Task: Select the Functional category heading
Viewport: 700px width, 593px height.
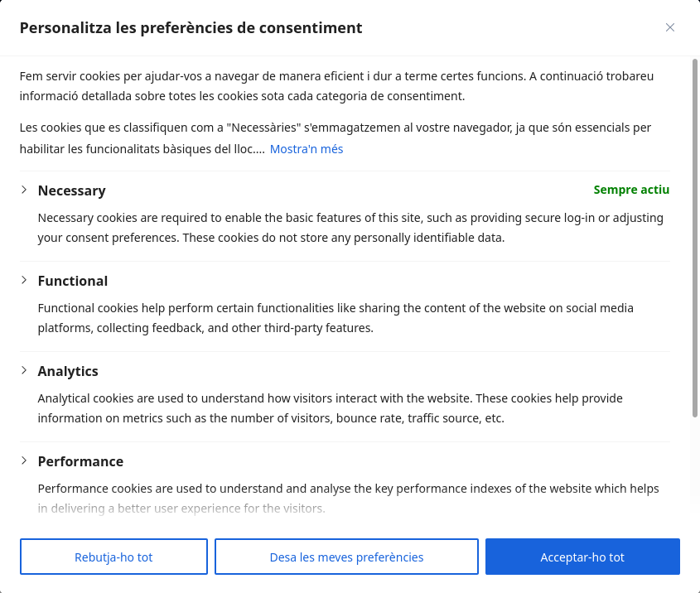Action: (x=73, y=281)
